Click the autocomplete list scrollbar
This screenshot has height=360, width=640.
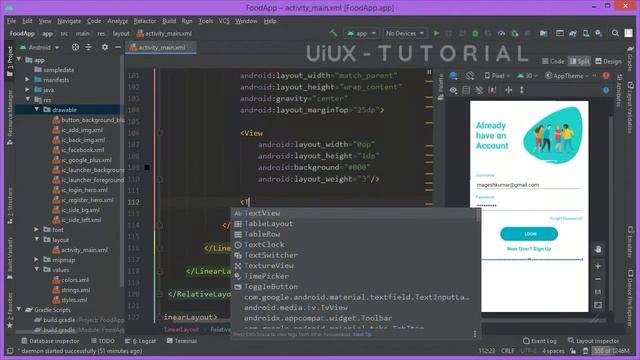pos(478,215)
